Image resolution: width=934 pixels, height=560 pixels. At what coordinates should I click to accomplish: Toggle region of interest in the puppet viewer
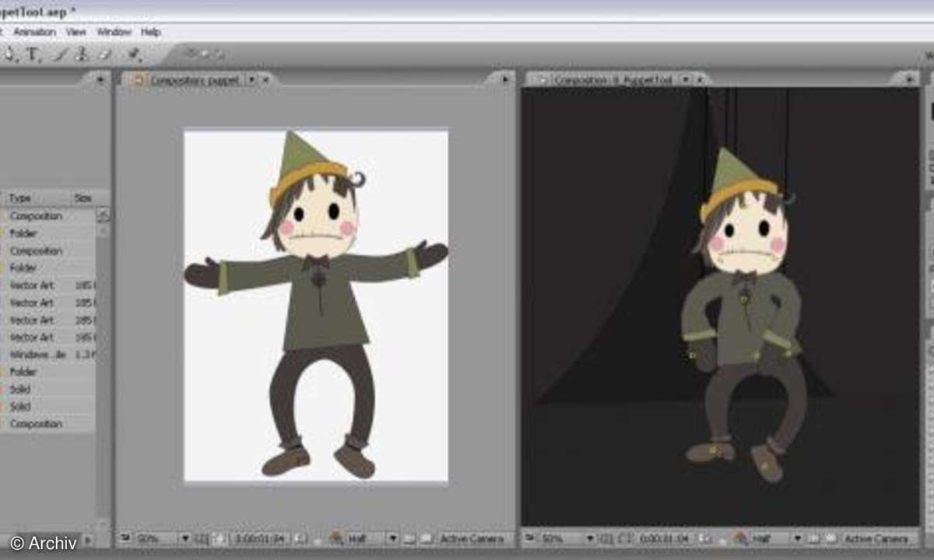[x=408, y=538]
